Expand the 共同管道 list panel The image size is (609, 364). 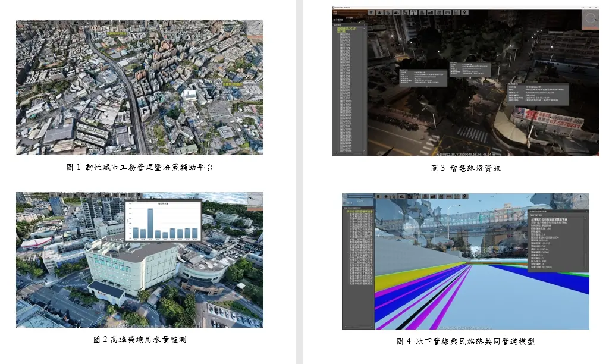click(357, 208)
